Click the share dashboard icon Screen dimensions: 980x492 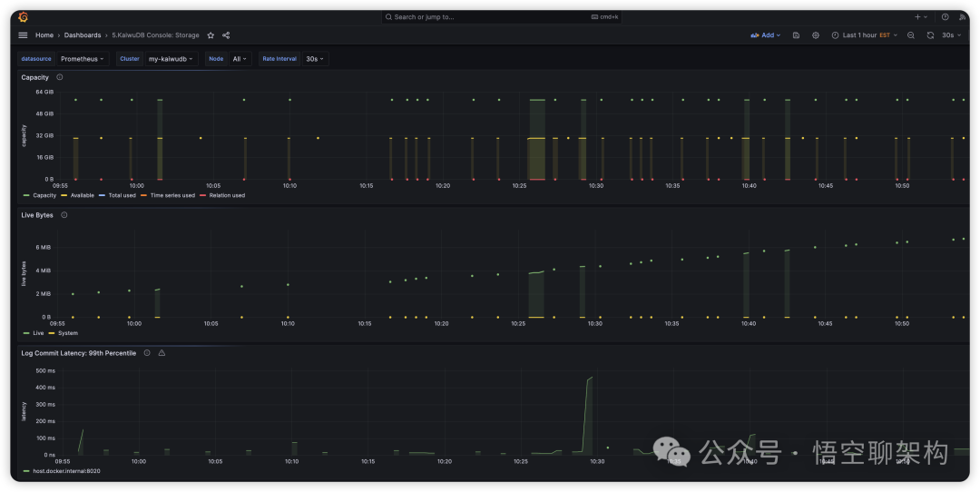coord(226,35)
